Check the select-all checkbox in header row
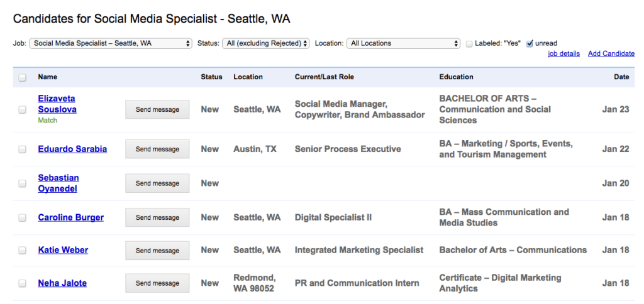 click(23, 77)
